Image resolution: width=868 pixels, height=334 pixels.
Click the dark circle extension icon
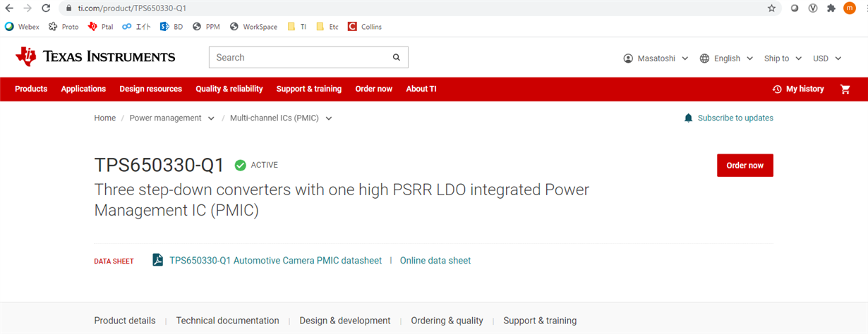[795, 8]
